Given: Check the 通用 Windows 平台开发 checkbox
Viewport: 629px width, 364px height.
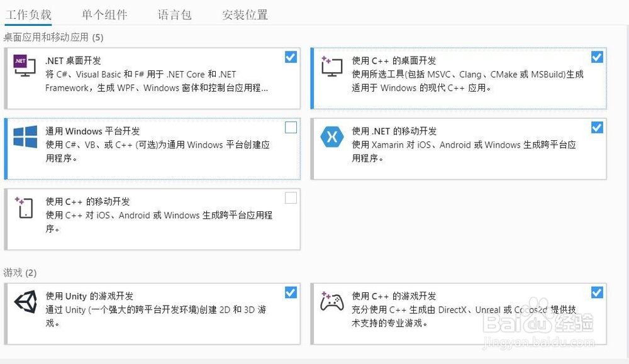Looking at the screenshot, I should point(291,128).
